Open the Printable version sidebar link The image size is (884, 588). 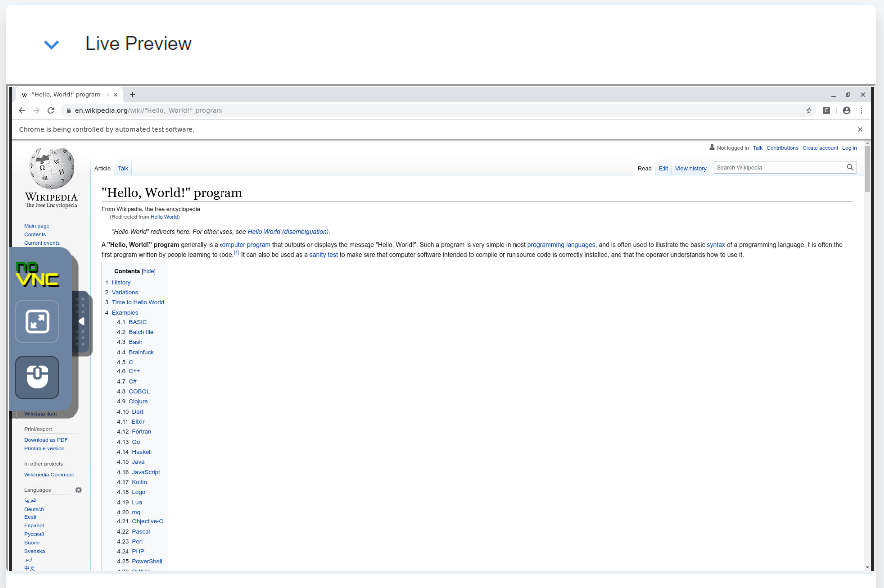coord(44,449)
